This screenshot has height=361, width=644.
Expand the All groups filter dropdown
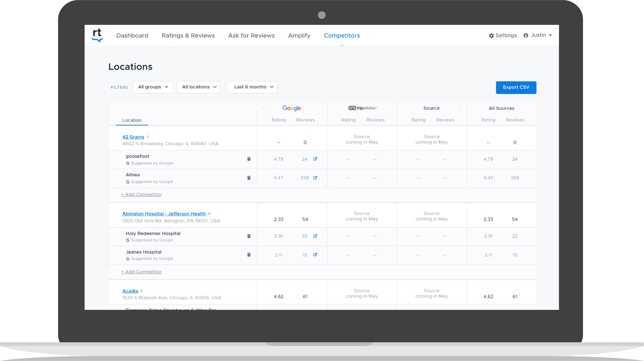pos(152,87)
